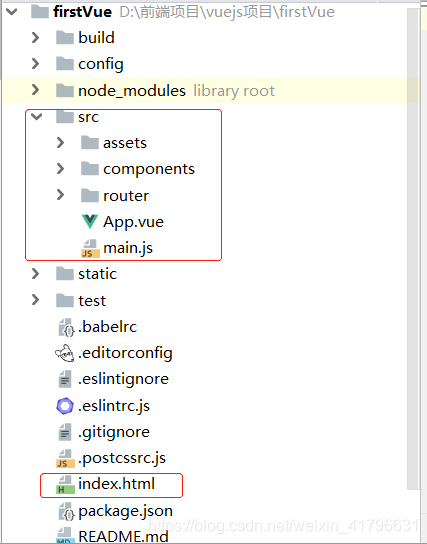Screen dimensions: 427x544
Task: Click the JS file icon of main.js
Action: tap(91, 248)
